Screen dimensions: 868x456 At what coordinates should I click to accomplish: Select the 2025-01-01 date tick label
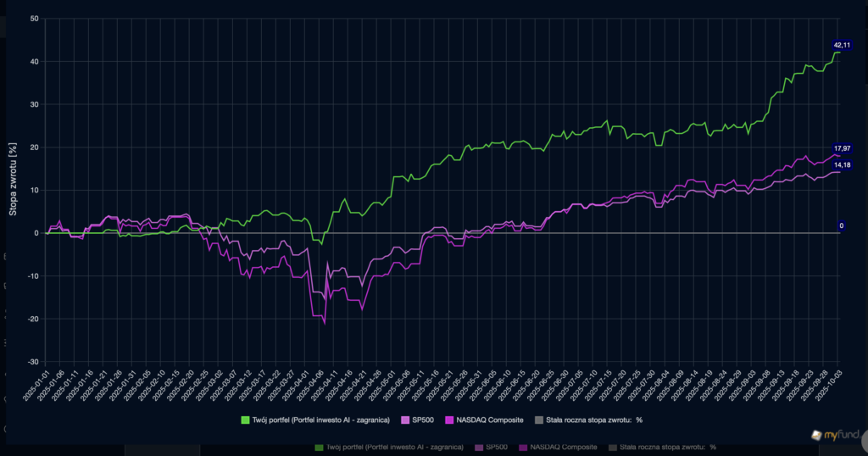click(39, 386)
